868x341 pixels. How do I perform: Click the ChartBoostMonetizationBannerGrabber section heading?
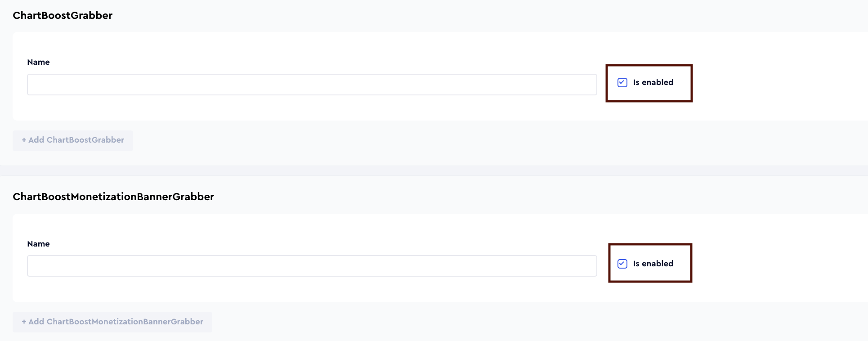point(114,197)
